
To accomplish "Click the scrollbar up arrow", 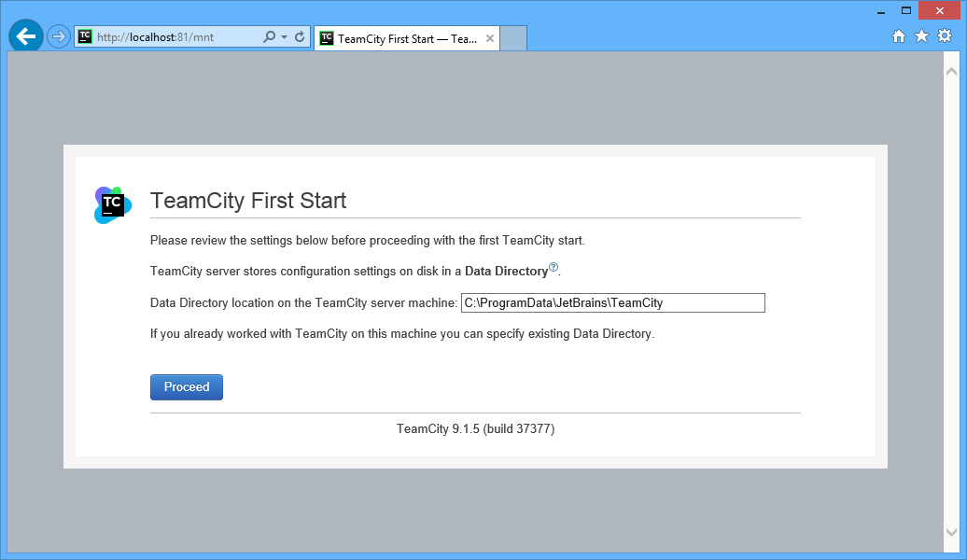I will (x=951, y=72).
